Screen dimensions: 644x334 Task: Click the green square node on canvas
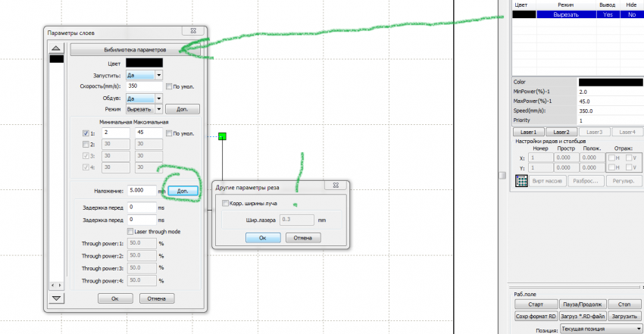pos(222,136)
